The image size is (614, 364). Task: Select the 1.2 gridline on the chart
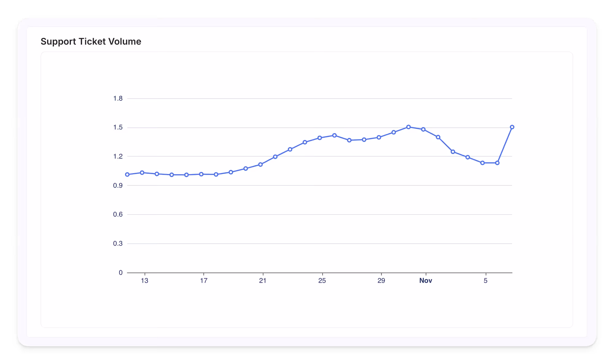tap(307, 156)
